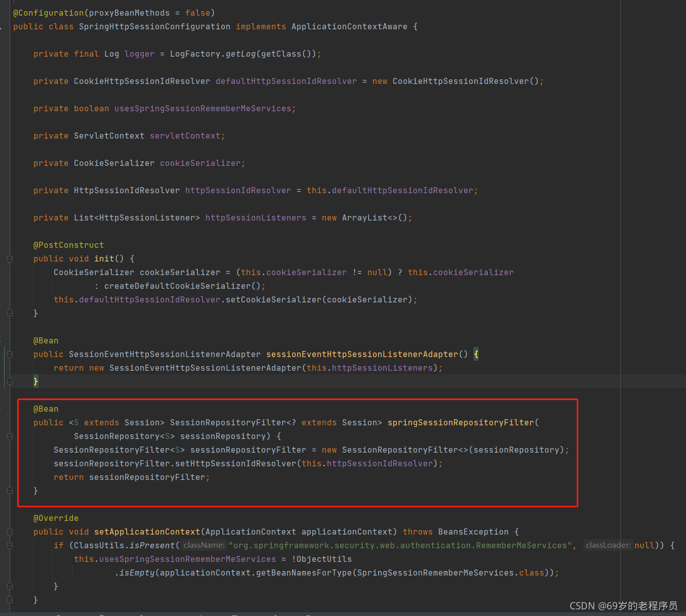
Task: Click classLoader: inlay parameter hint
Action: coord(608,545)
